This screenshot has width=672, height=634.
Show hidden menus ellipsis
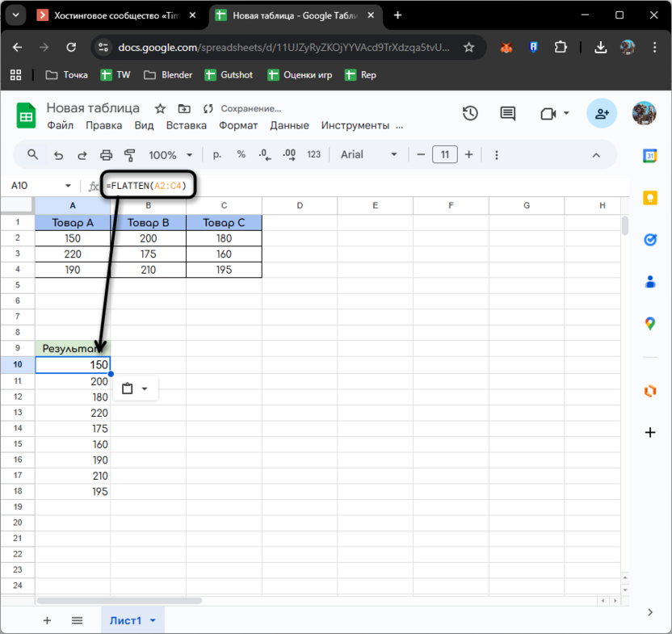point(400,127)
